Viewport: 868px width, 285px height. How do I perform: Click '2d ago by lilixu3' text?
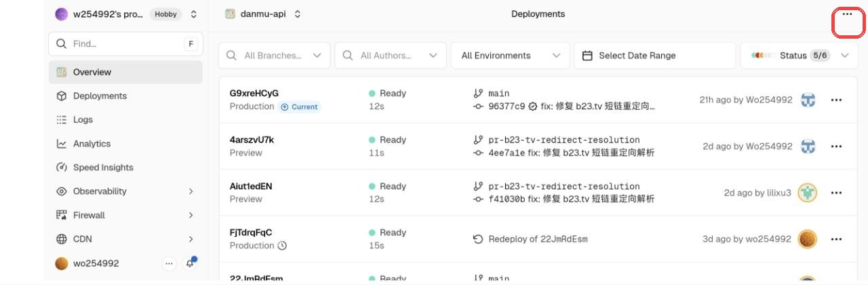757,193
